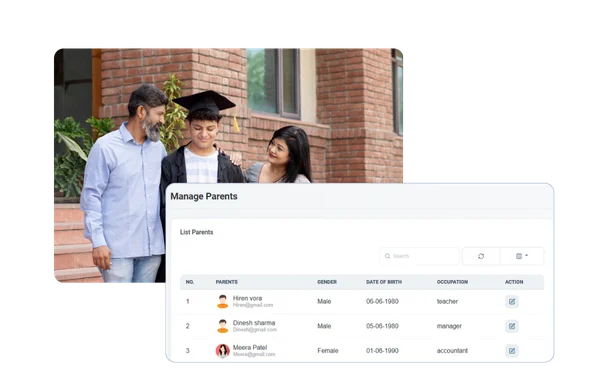This screenshot has height=380, width=600.
Task: Click inside the Search input field
Action: coord(420,256)
